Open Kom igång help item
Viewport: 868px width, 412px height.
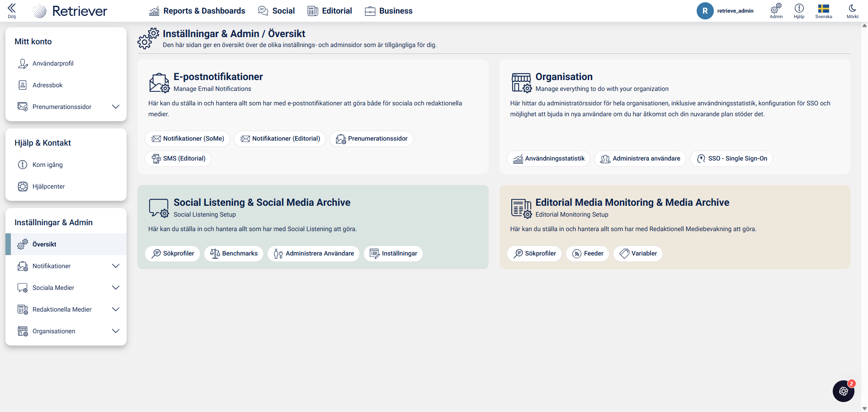pyautogui.click(x=47, y=165)
